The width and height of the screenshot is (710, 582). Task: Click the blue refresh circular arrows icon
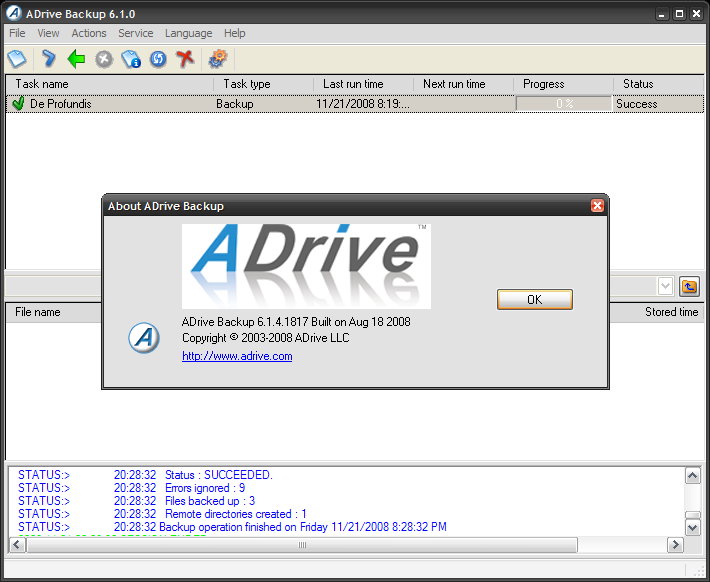pyautogui.click(x=158, y=59)
